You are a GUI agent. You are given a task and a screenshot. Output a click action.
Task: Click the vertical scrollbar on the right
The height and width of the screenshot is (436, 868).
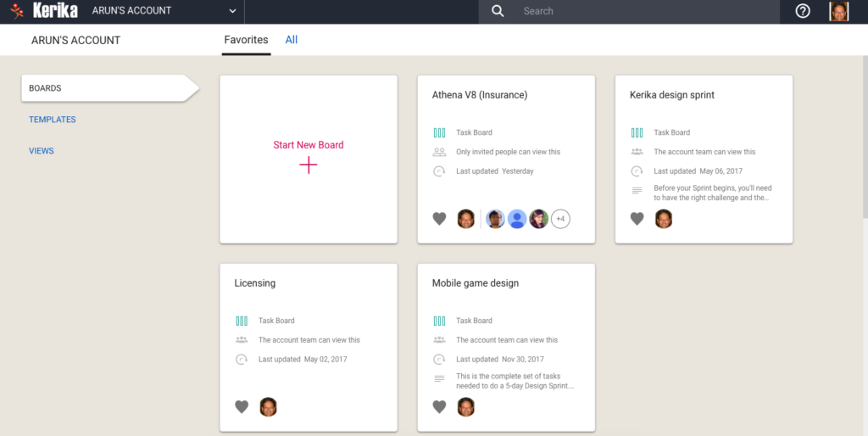(x=865, y=136)
